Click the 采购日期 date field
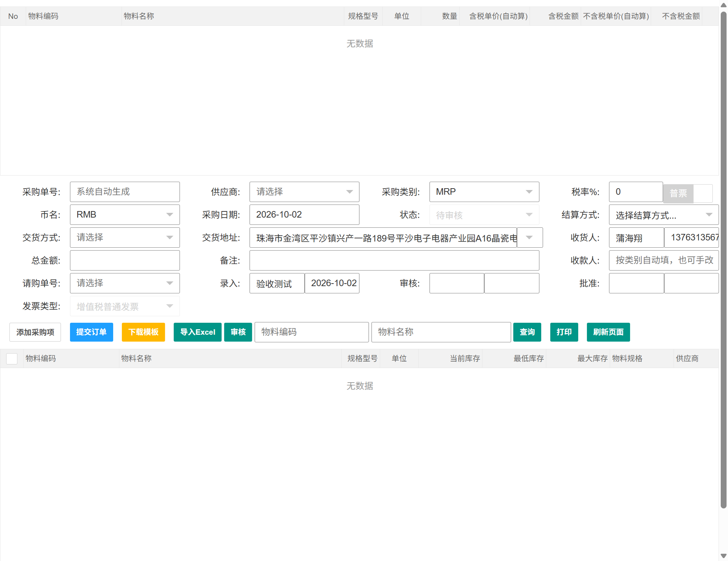The image size is (728, 561). point(304,215)
